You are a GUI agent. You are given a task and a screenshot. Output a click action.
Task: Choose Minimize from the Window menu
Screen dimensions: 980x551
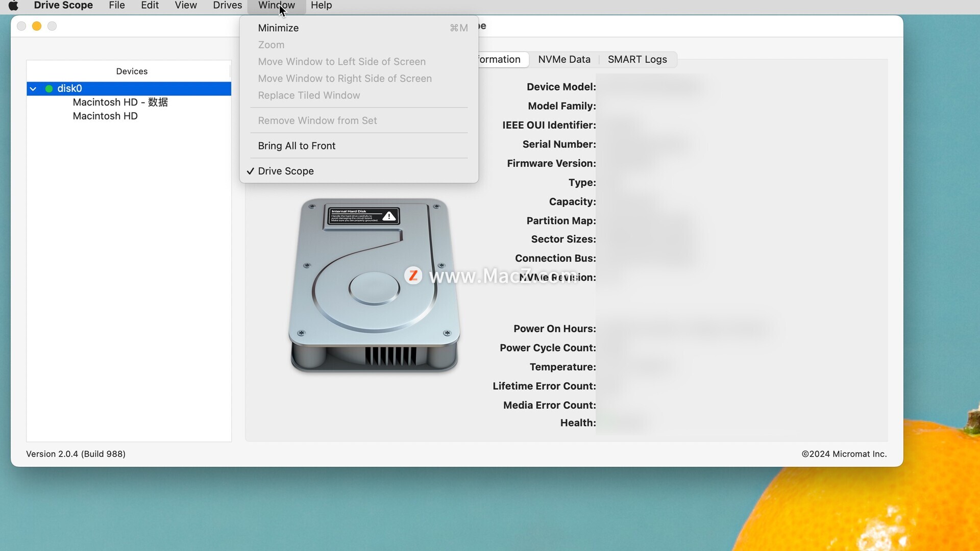[x=278, y=28]
